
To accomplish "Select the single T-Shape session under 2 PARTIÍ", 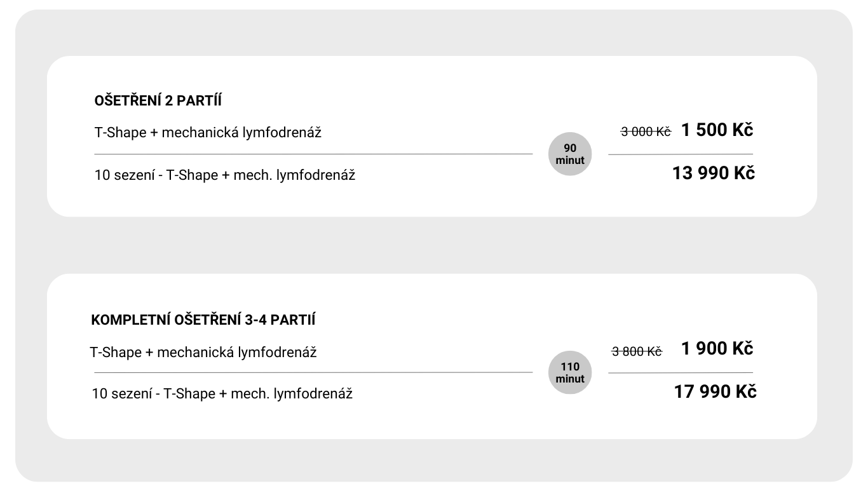I will 208,133.
